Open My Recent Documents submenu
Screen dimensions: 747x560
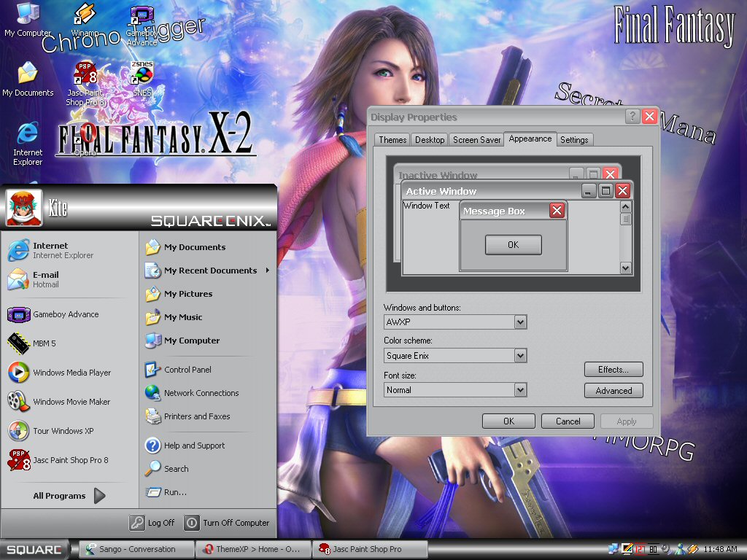pos(209,271)
